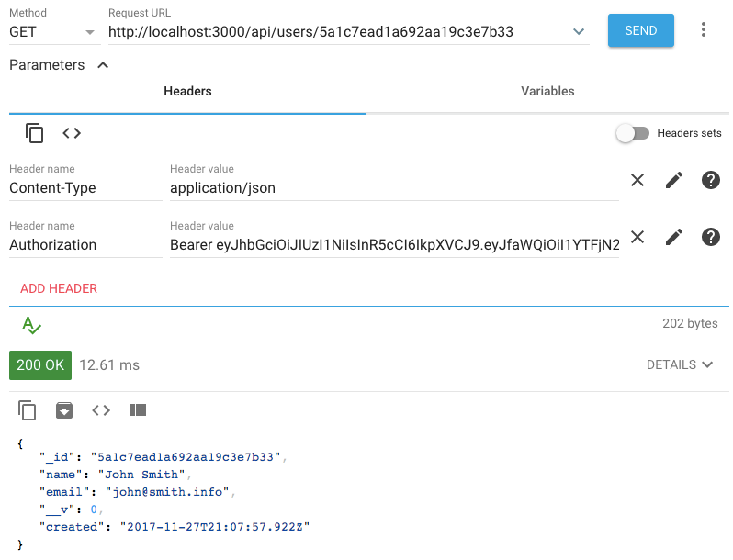
Task: Enable the Headers sets switch
Action: click(x=632, y=133)
